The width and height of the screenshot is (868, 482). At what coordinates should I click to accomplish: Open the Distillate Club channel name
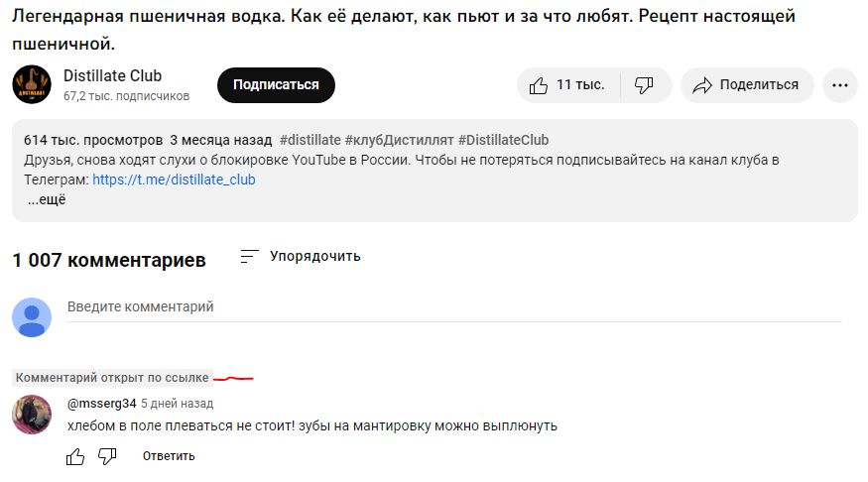click(x=112, y=76)
